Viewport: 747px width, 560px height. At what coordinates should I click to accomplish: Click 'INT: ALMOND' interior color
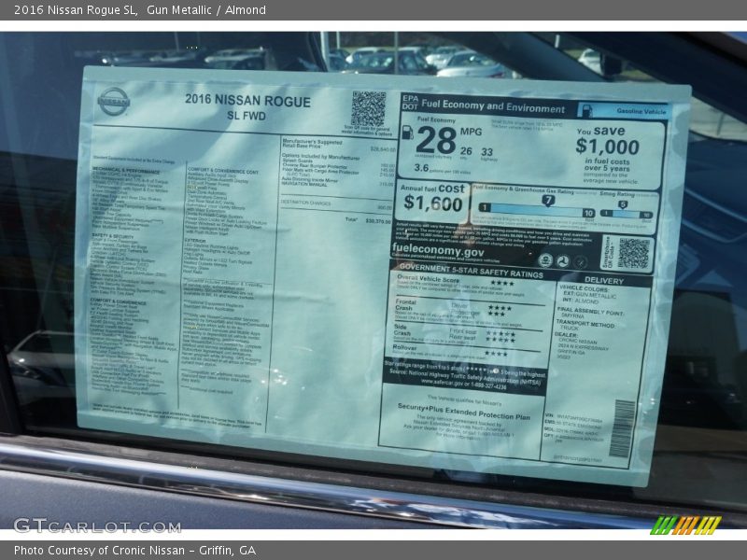581,301
